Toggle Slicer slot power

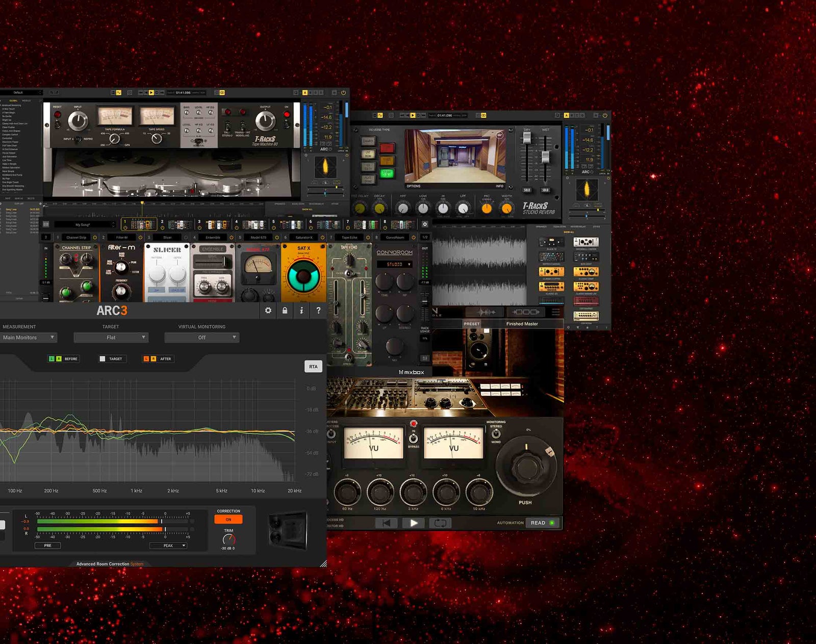[x=186, y=237]
